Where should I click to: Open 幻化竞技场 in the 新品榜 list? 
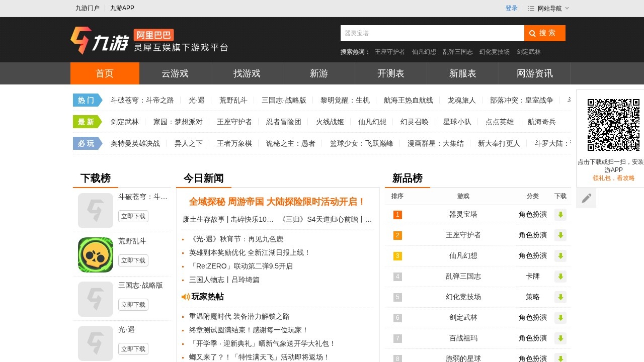[463, 297]
